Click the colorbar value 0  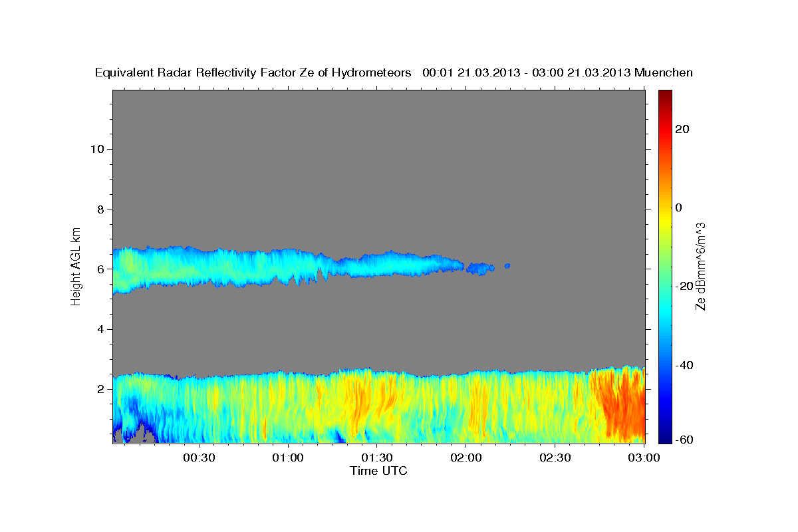(679, 207)
